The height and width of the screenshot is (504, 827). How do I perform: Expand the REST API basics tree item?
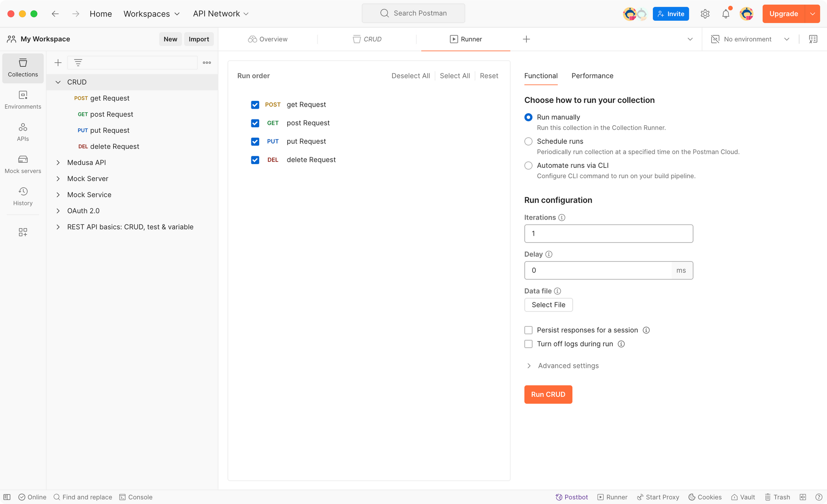pos(58,227)
